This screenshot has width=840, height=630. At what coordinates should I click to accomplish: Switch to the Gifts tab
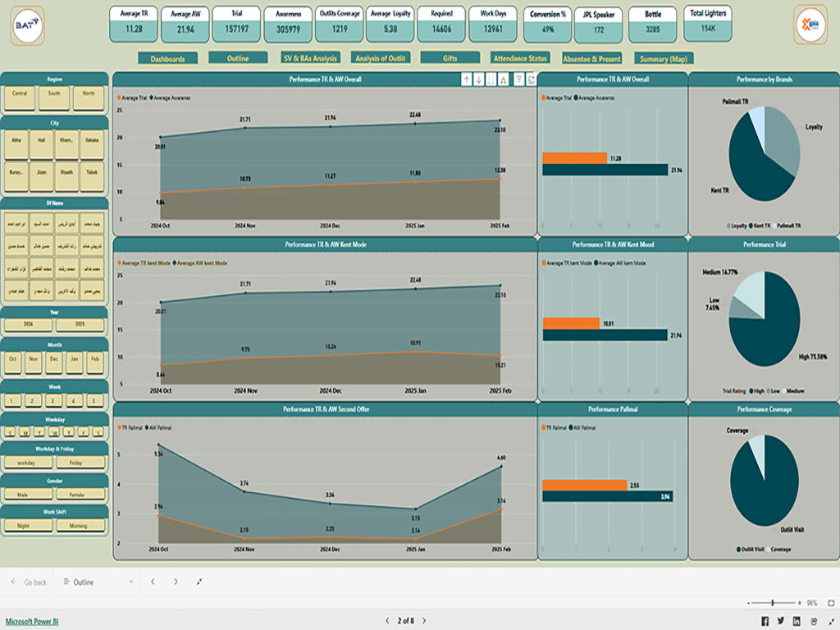[x=450, y=58]
